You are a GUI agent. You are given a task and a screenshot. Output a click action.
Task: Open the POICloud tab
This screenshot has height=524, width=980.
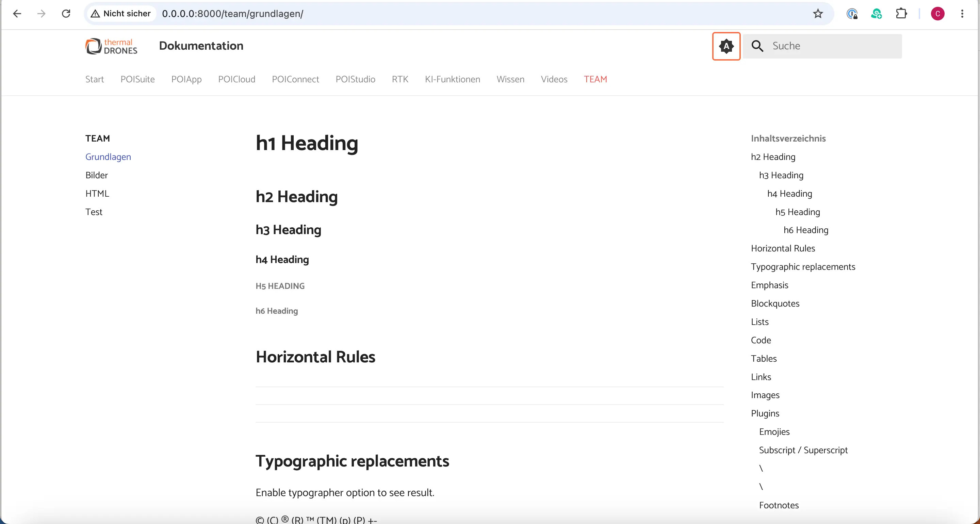(x=236, y=79)
